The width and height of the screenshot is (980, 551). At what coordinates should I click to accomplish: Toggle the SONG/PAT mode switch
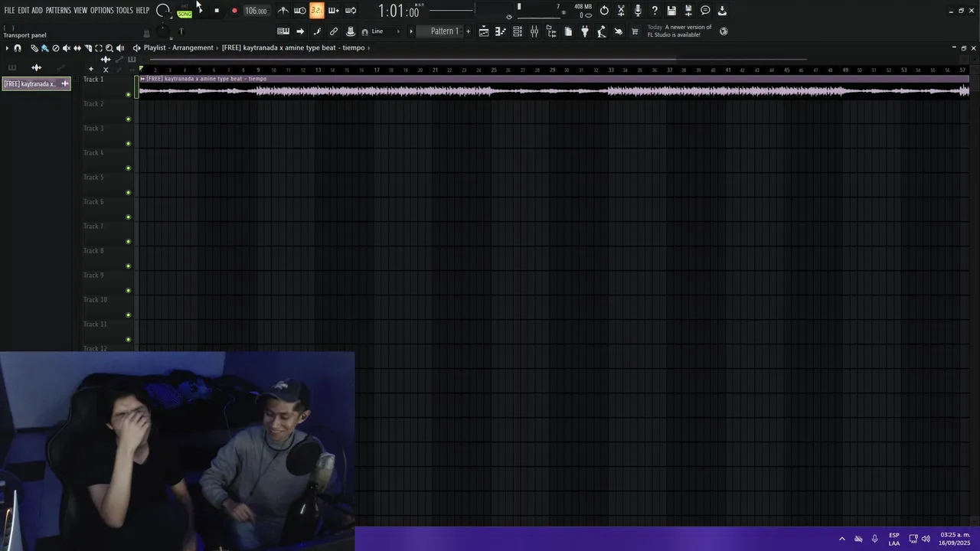coord(185,11)
